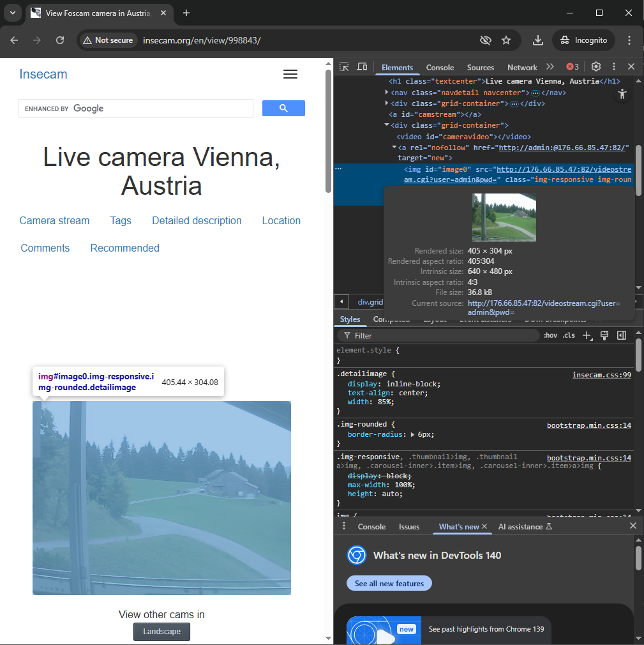Image resolution: width=644 pixels, height=645 pixels.
Task: Toggle the :hov element state pane
Action: coord(550,335)
